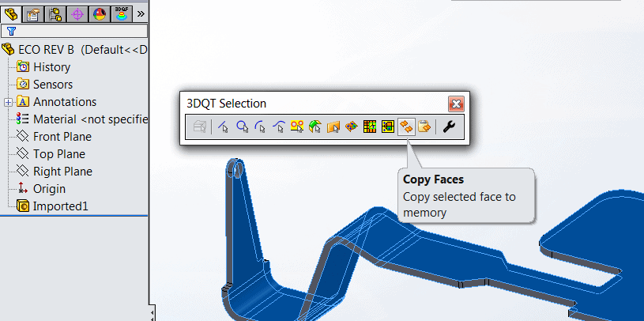Open the ConfigurationManager tab

pyautogui.click(x=55, y=13)
